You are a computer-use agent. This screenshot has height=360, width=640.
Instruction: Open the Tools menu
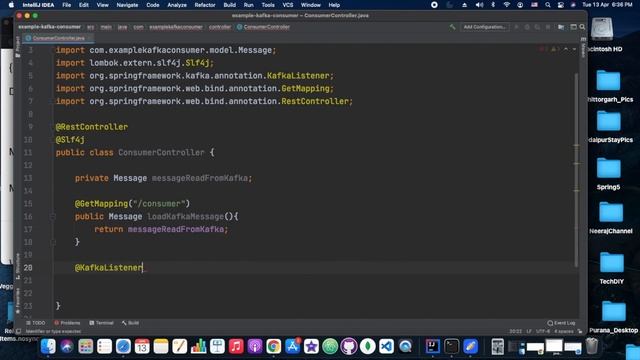(268, 5)
